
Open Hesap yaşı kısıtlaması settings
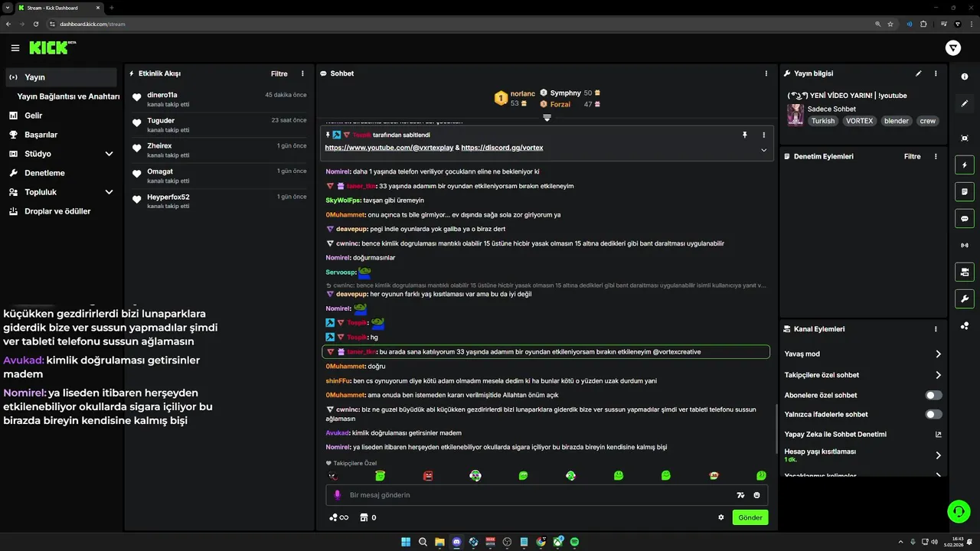click(863, 455)
